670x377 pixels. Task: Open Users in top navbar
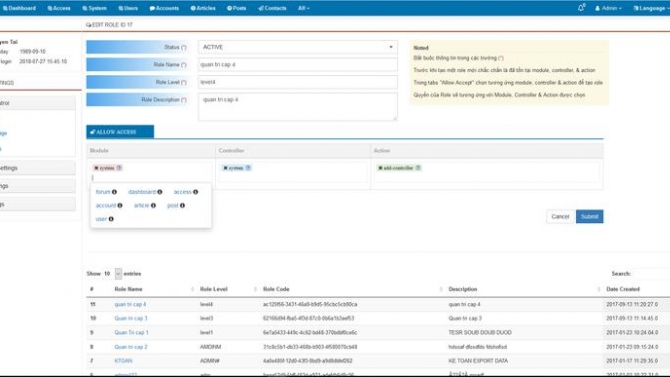click(x=128, y=8)
